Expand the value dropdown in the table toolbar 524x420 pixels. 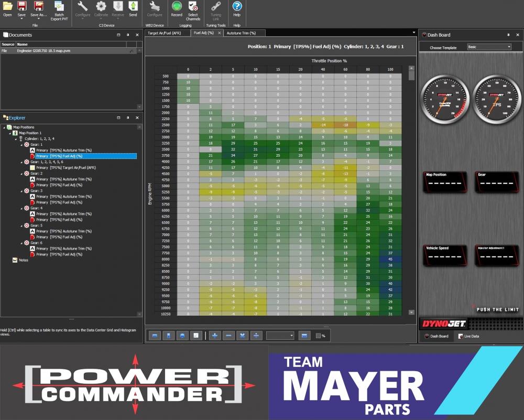291,335
